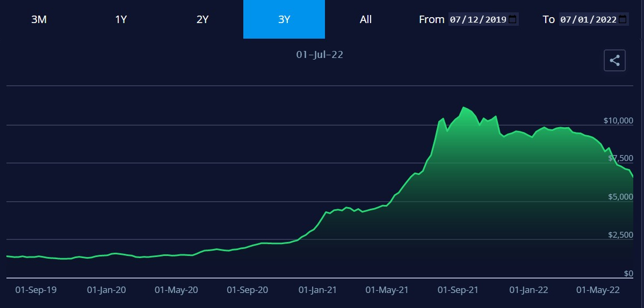Click the $10,000 axis label
This screenshot has width=644, height=308.
[x=618, y=121]
